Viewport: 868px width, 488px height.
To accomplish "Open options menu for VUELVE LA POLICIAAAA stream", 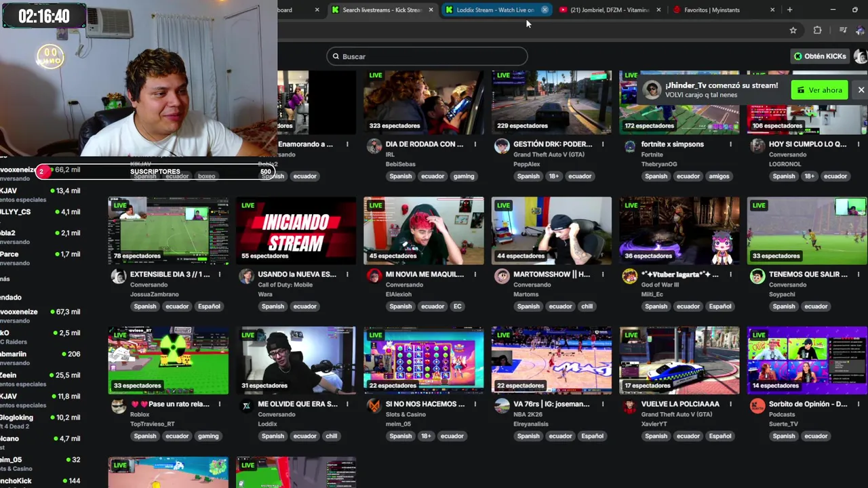I will (730, 404).
